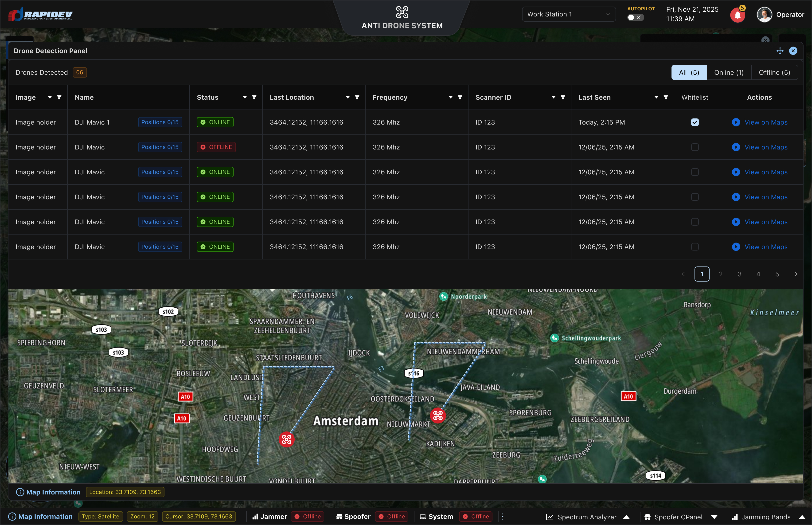
Task: Click filter funnel icon in Status column
Action: pyautogui.click(x=254, y=98)
